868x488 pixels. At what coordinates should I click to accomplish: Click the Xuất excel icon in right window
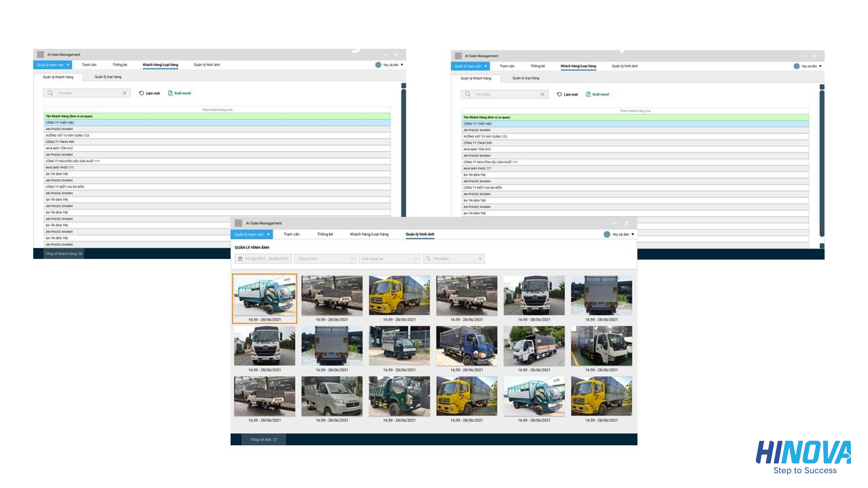(588, 95)
